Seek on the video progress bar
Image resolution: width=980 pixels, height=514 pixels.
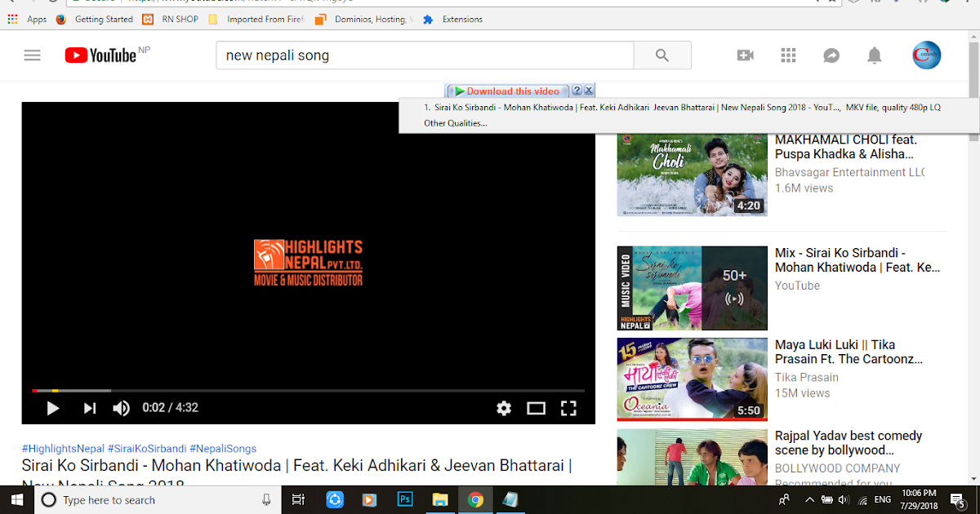308,391
